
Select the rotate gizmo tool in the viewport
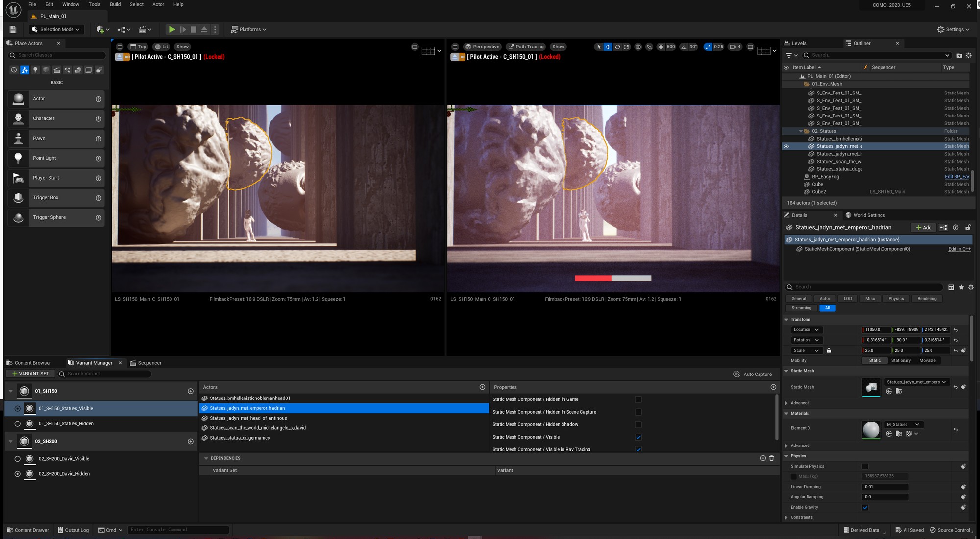[617, 47]
